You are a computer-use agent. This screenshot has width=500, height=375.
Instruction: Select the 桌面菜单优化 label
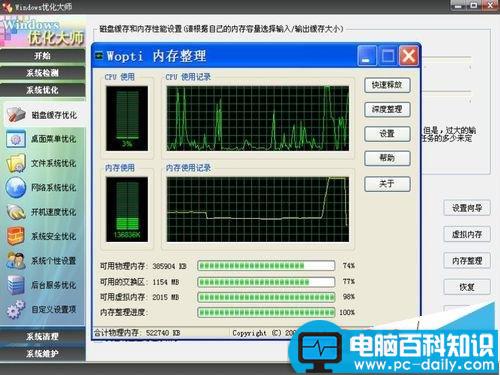[54, 139]
